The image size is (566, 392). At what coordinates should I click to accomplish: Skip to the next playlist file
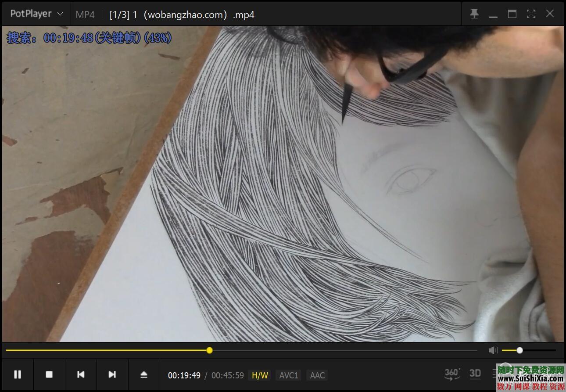(x=112, y=374)
